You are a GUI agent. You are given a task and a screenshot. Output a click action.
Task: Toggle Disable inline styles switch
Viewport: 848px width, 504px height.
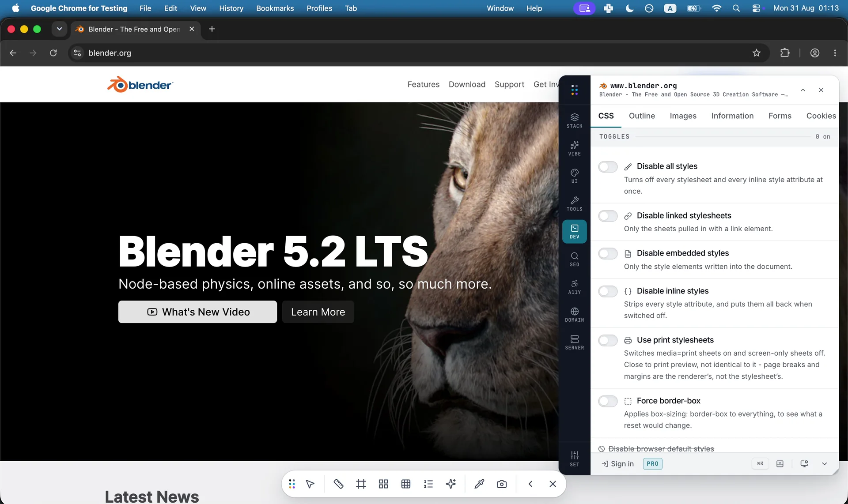coord(608,291)
